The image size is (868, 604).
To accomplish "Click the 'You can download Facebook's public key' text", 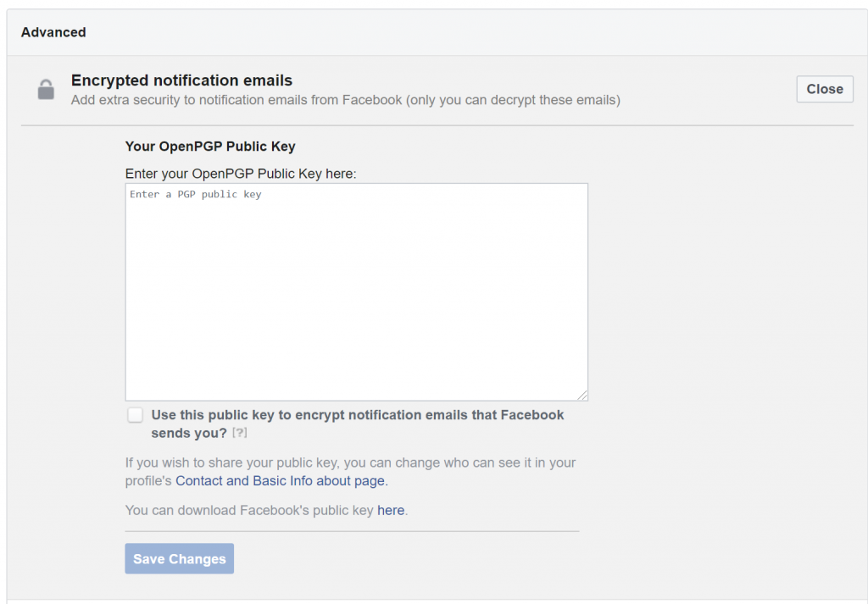I will pyautogui.click(x=249, y=510).
